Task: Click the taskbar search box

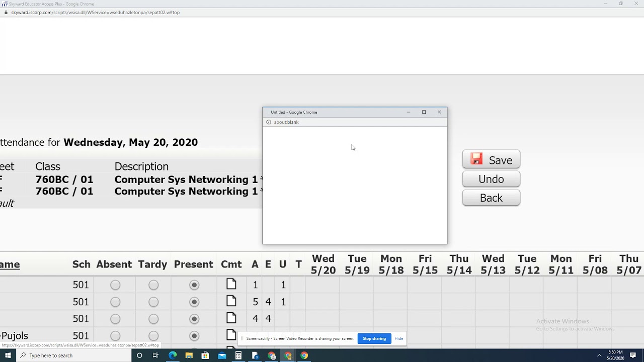Action: pyautogui.click(x=74, y=355)
